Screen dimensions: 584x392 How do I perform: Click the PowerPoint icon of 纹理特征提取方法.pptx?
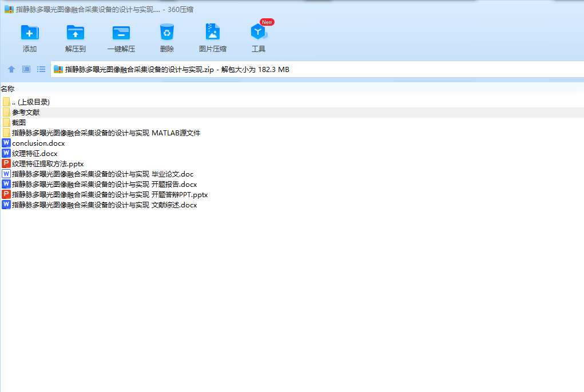coord(6,163)
